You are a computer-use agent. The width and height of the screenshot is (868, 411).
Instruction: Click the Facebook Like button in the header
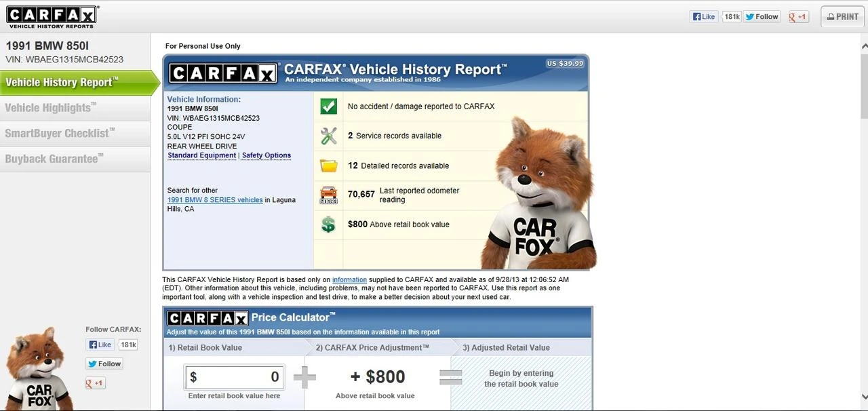(703, 17)
